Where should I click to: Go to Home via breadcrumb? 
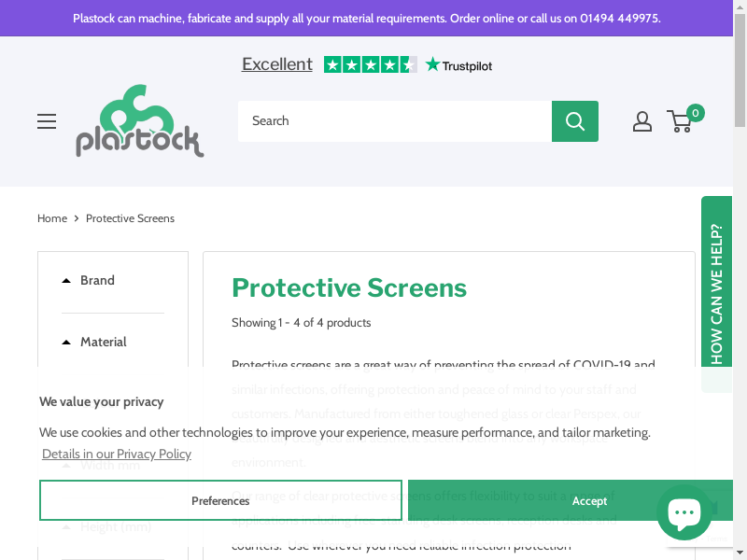click(52, 218)
